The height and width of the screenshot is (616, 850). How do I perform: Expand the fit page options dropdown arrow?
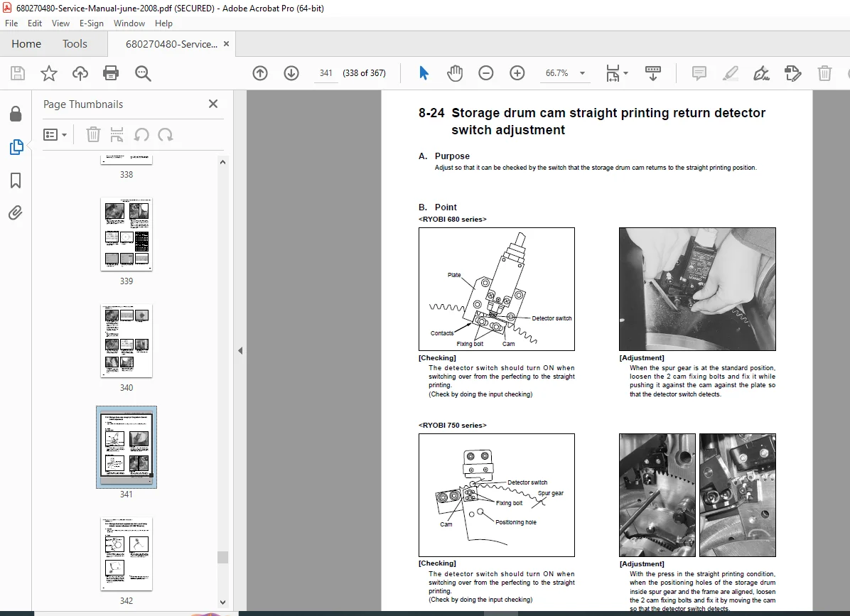pos(625,73)
